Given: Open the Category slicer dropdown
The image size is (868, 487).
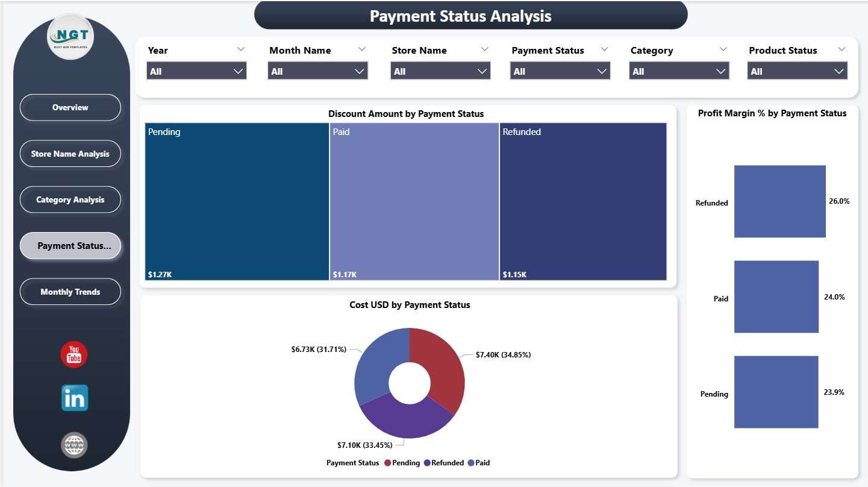Looking at the screenshot, I should pos(679,71).
